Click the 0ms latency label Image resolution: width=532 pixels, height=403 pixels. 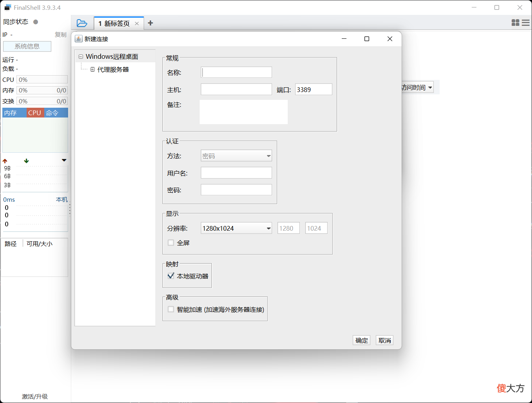click(x=9, y=200)
